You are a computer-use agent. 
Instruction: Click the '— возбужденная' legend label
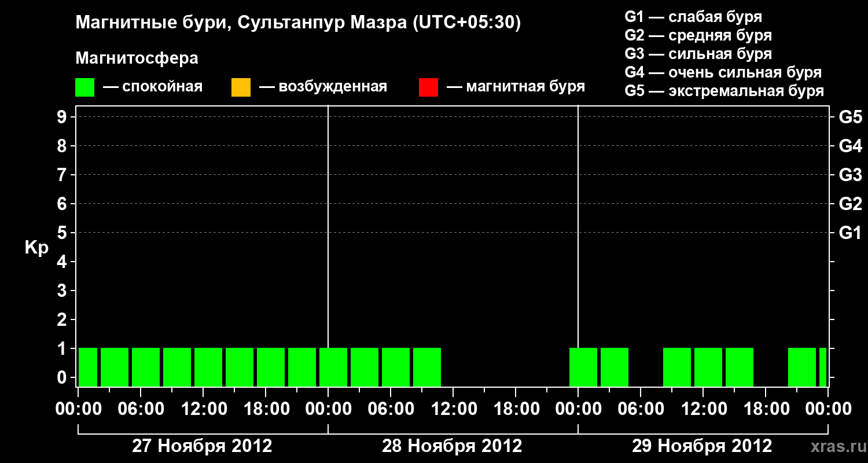coord(323,87)
